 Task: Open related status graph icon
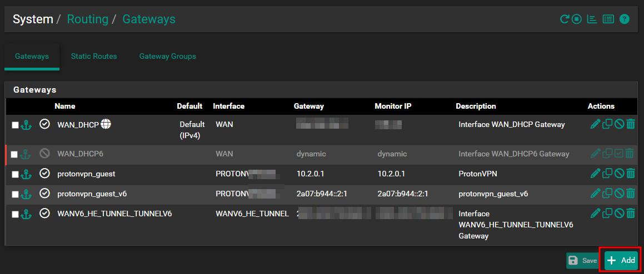click(x=592, y=19)
